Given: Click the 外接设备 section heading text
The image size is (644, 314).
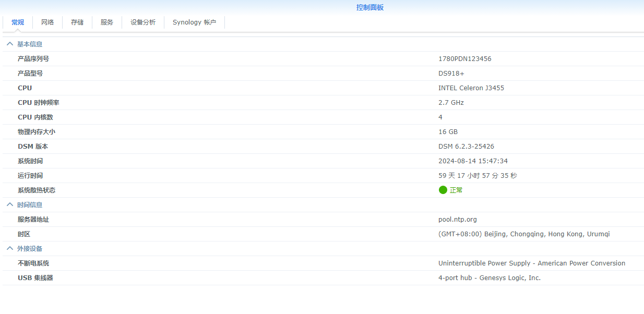Looking at the screenshot, I should (x=30, y=249).
